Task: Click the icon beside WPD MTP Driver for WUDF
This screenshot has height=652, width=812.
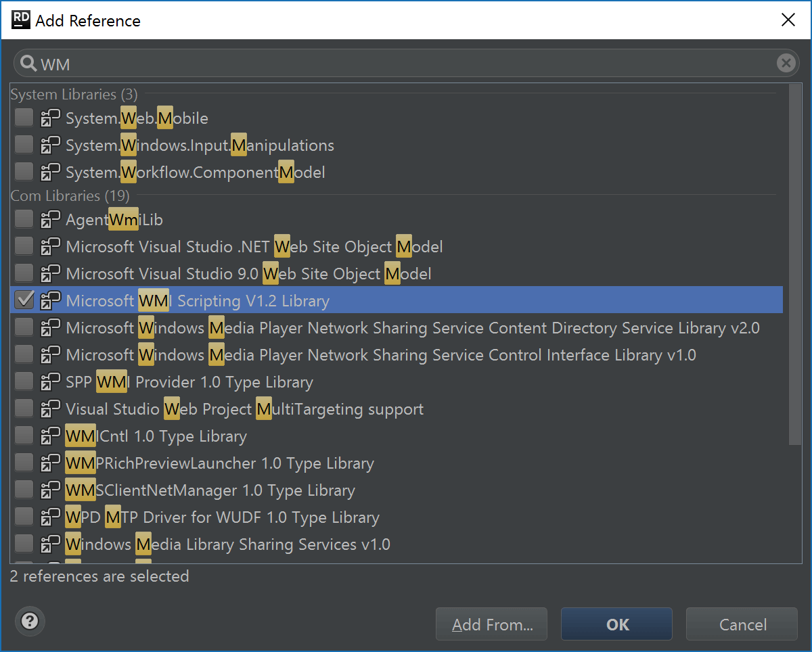Action: (51, 517)
